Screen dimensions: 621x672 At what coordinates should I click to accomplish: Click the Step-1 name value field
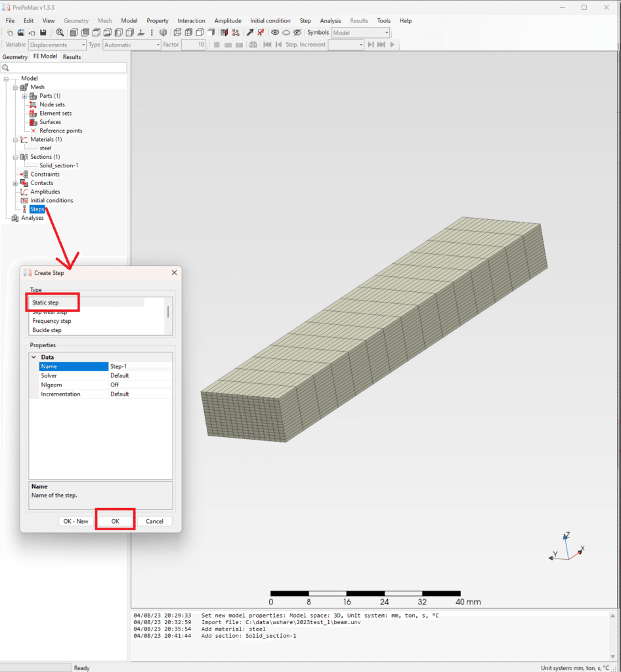(x=140, y=366)
